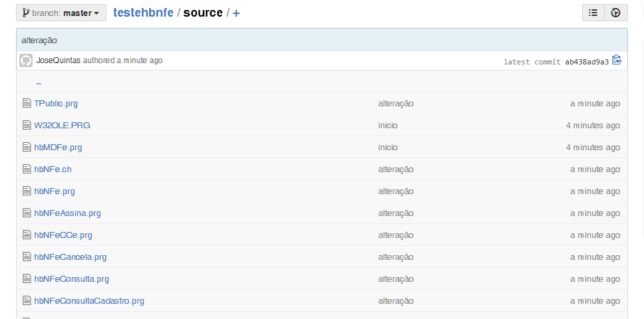
Task: Open latest commit ab438ad9a3
Action: click(586, 62)
